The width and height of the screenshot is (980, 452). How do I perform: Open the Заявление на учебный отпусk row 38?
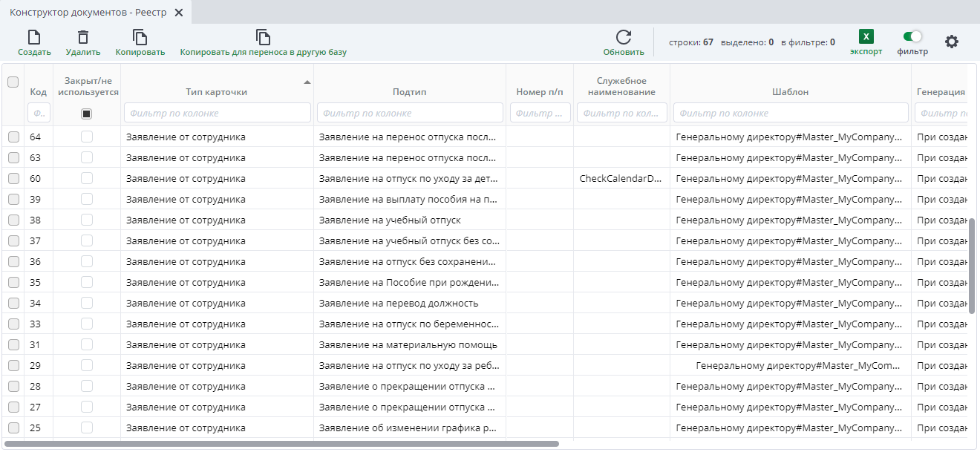(x=390, y=220)
